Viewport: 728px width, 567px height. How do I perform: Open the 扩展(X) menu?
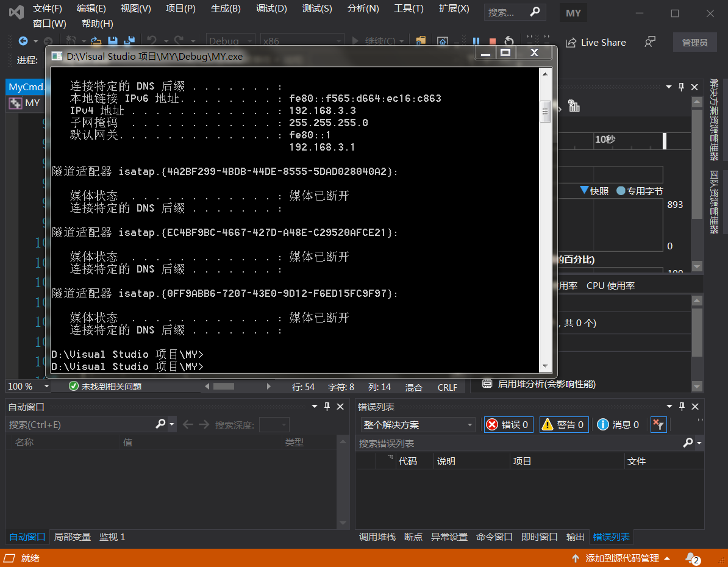tap(454, 9)
